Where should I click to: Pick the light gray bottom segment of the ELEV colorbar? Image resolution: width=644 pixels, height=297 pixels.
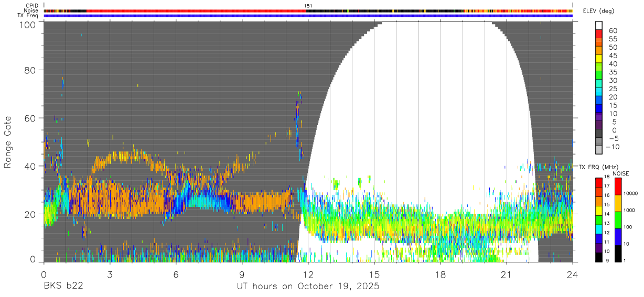coord(599,149)
